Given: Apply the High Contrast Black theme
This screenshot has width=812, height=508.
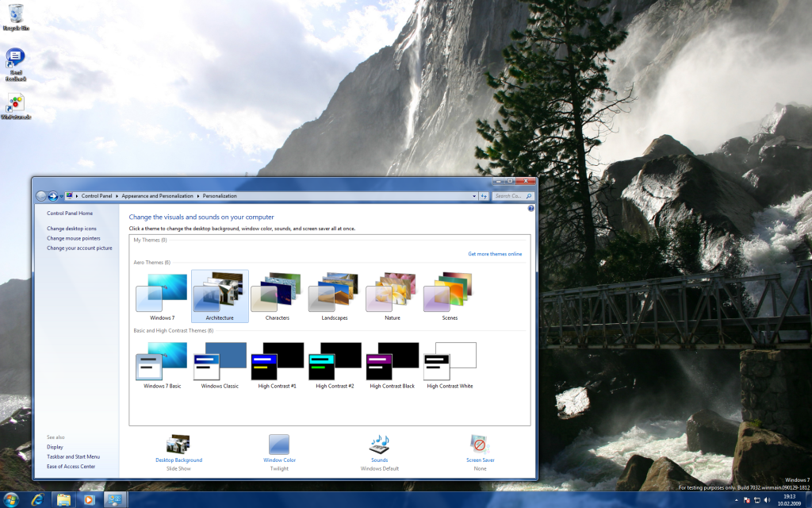Looking at the screenshot, I should (392, 365).
